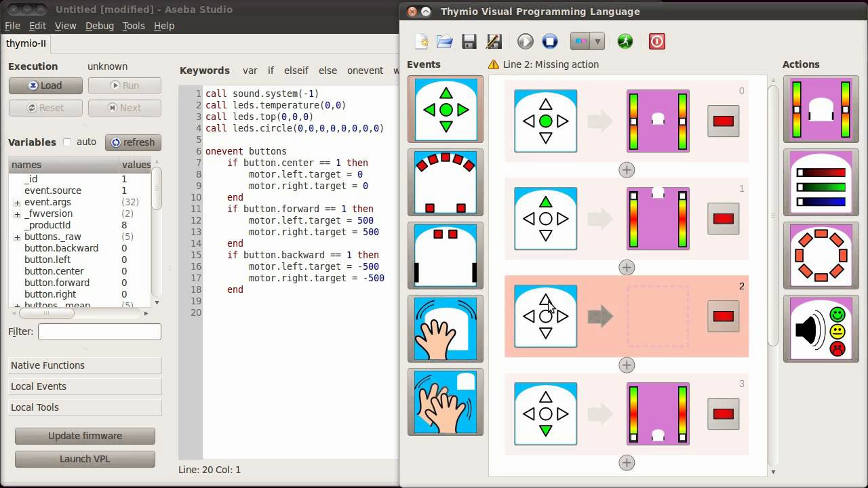Click the Save As icon with pencil
868x488 pixels.
point(494,41)
